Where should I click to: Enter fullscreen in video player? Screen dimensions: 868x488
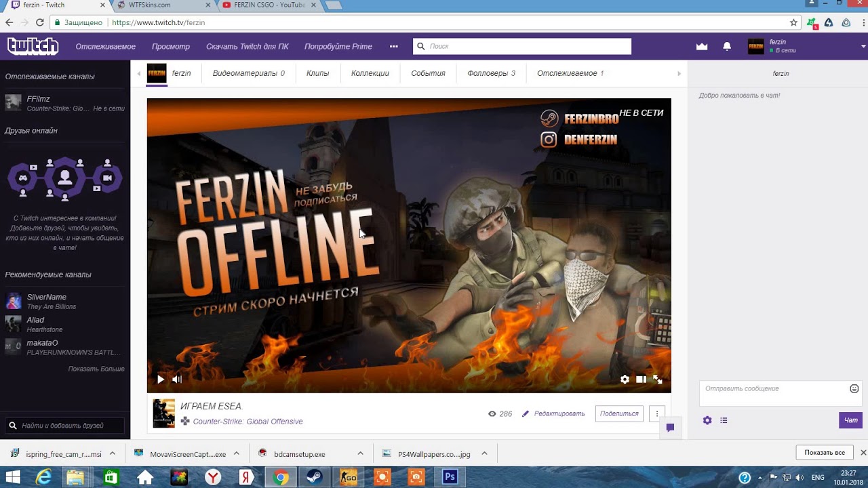coord(657,380)
